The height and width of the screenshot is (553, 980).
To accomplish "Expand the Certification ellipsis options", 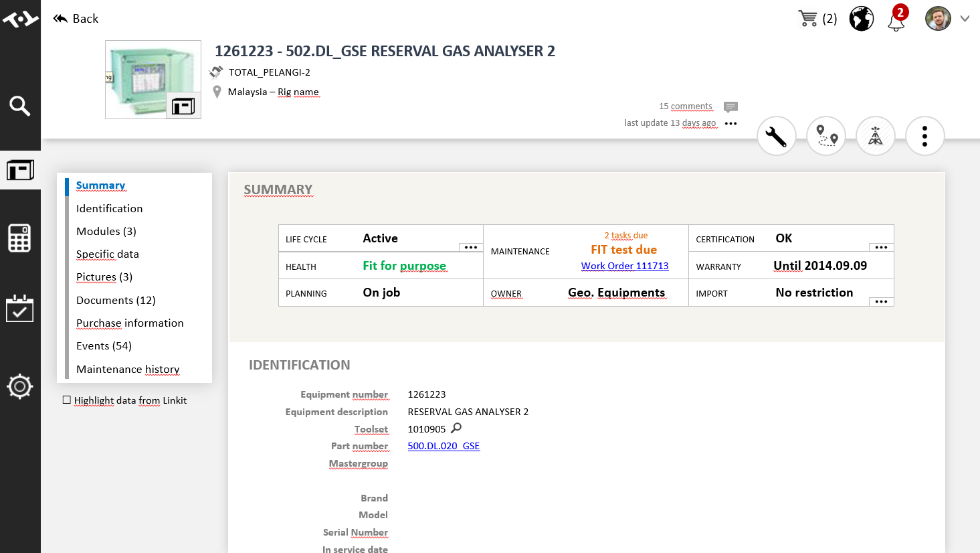I will click(881, 247).
